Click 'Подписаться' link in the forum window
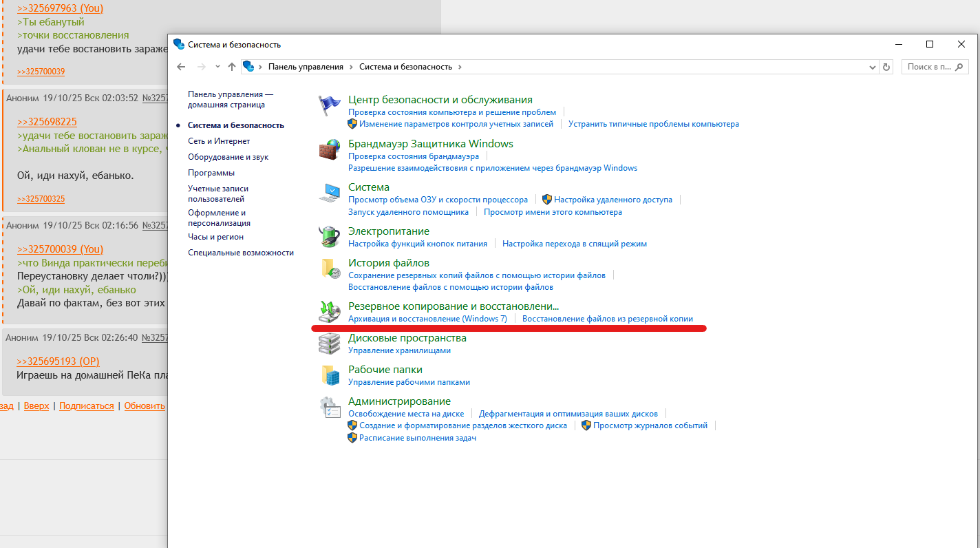980x548 pixels. coord(87,406)
